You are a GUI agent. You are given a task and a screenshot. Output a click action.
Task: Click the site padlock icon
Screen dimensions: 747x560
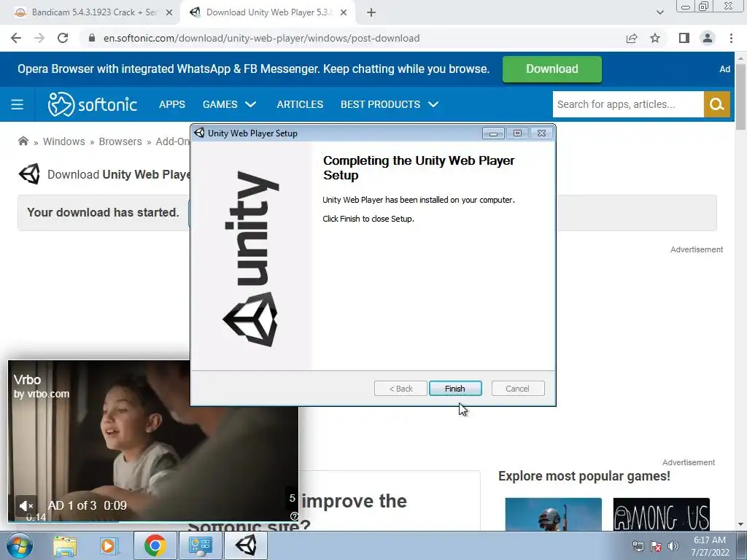pyautogui.click(x=92, y=38)
